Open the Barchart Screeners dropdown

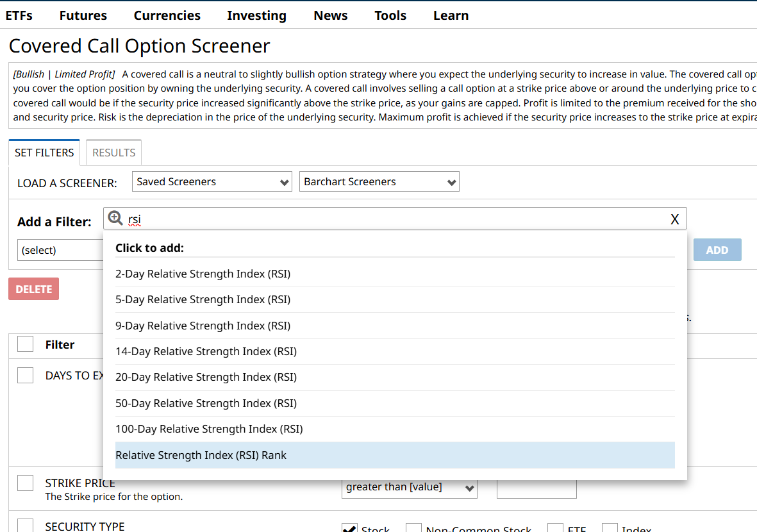[x=379, y=182]
